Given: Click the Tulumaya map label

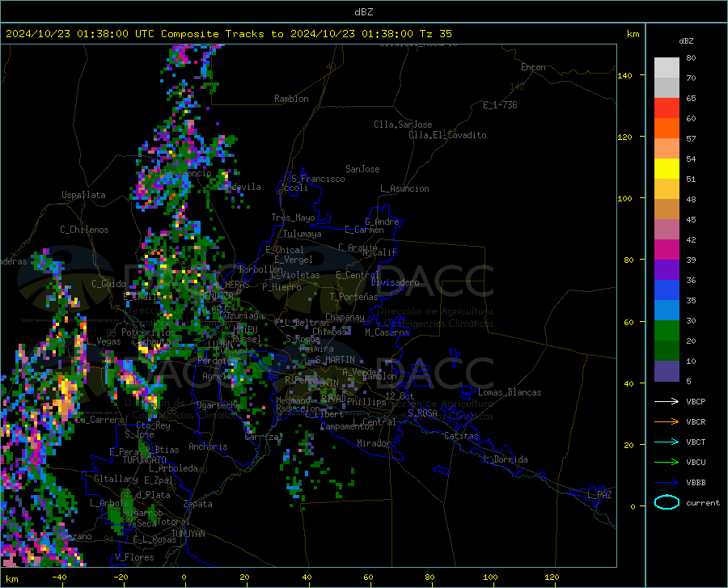Looking at the screenshot, I should tap(302, 234).
